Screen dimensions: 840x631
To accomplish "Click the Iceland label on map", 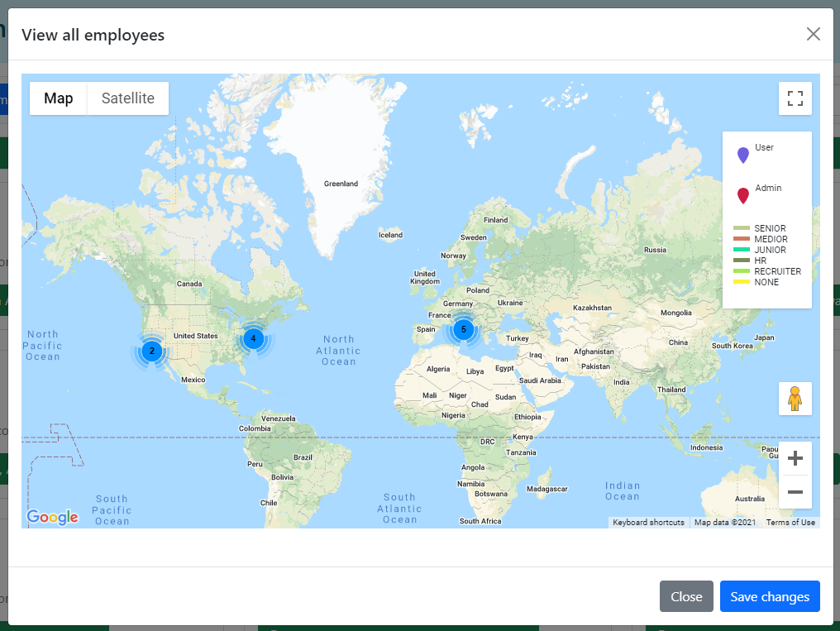I will (x=390, y=235).
